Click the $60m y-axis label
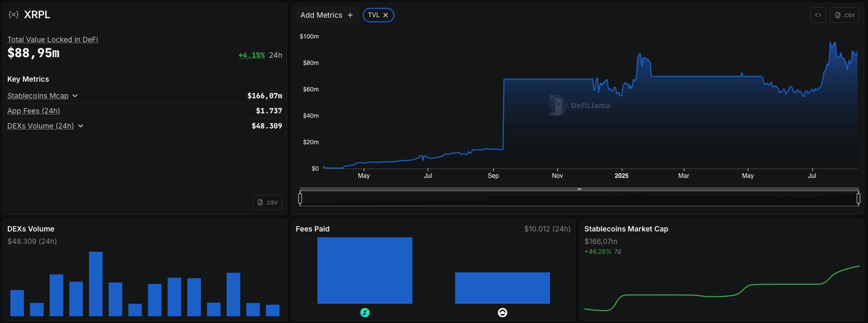This screenshot has height=323, width=868. [311, 89]
